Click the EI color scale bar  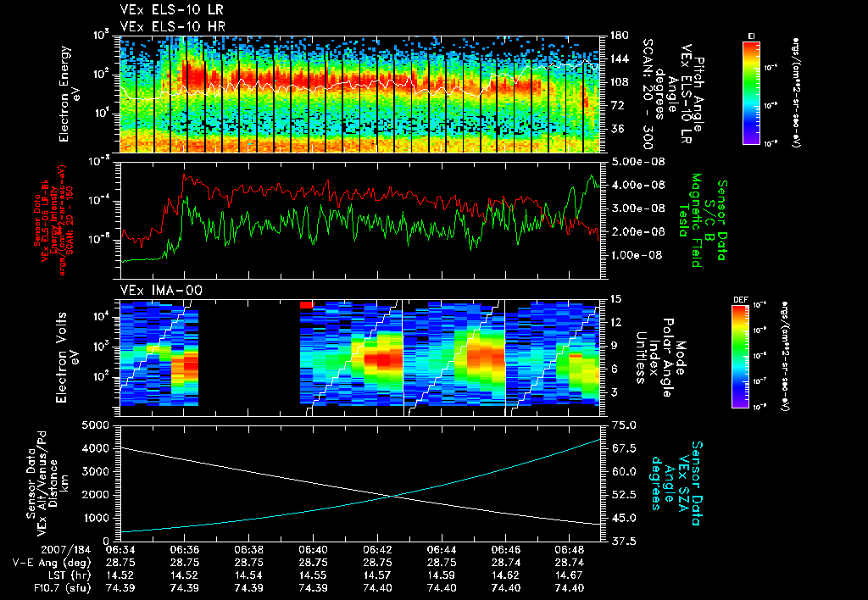[x=751, y=93]
